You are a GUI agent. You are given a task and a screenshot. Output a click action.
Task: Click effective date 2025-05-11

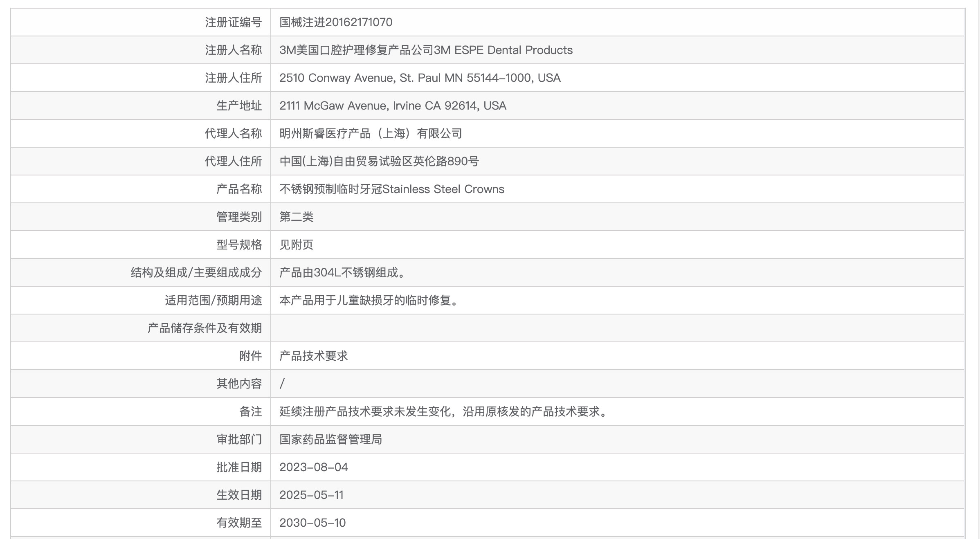pyautogui.click(x=311, y=495)
